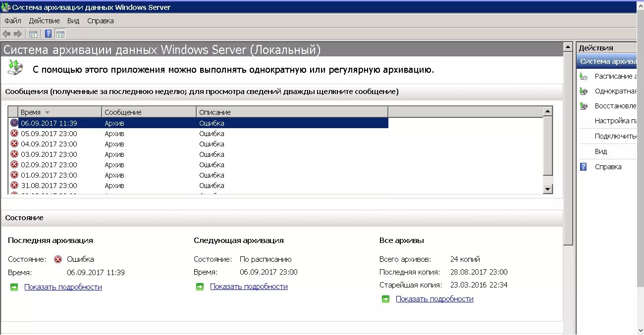The width and height of the screenshot is (644, 335).
Task: Open Показать подробности under Последняя архивация
Action: coord(63,287)
